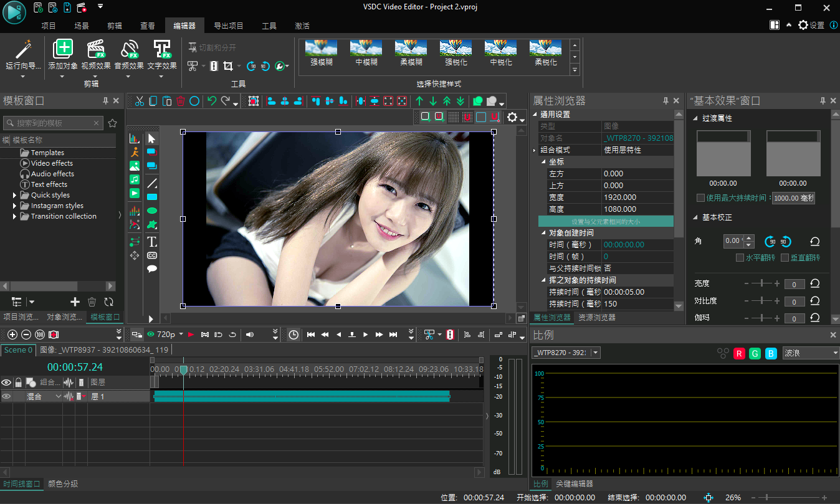Image resolution: width=840 pixels, height=504 pixels.
Task: Open the 波浪 scope type dropdown
Action: click(x=811, y=353)
